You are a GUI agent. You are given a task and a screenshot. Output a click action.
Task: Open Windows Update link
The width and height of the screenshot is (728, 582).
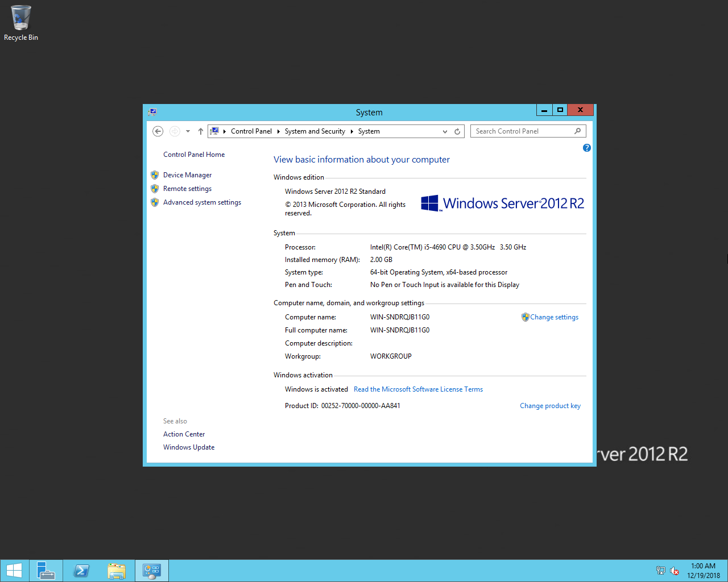point(189,447)
